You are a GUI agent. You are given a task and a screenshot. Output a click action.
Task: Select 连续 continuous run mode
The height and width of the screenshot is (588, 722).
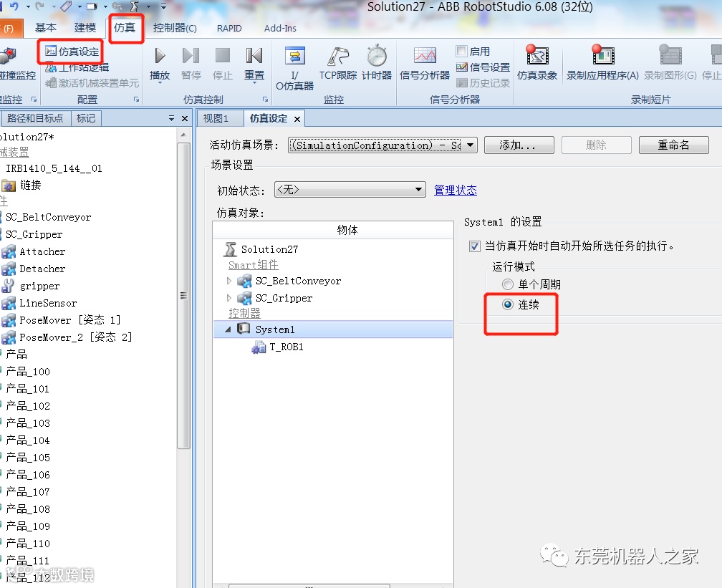click(x=507, y=304)
